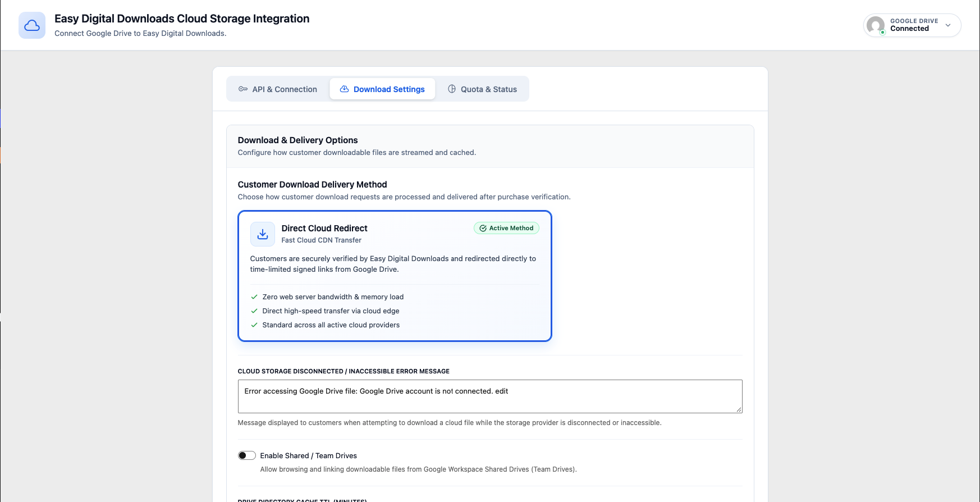Select the Direct Cloud Redirect delivery method card

click(395, 276)
